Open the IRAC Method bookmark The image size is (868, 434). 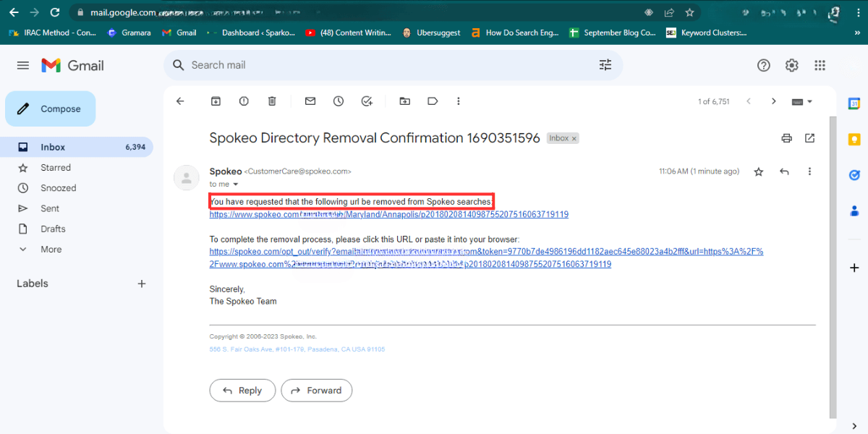coord(52,33)
